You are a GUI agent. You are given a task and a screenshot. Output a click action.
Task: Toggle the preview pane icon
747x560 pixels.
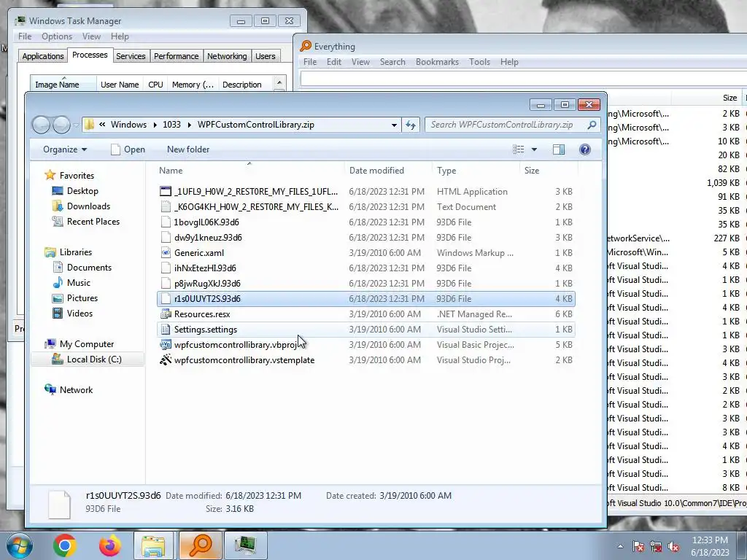point(558,149)
